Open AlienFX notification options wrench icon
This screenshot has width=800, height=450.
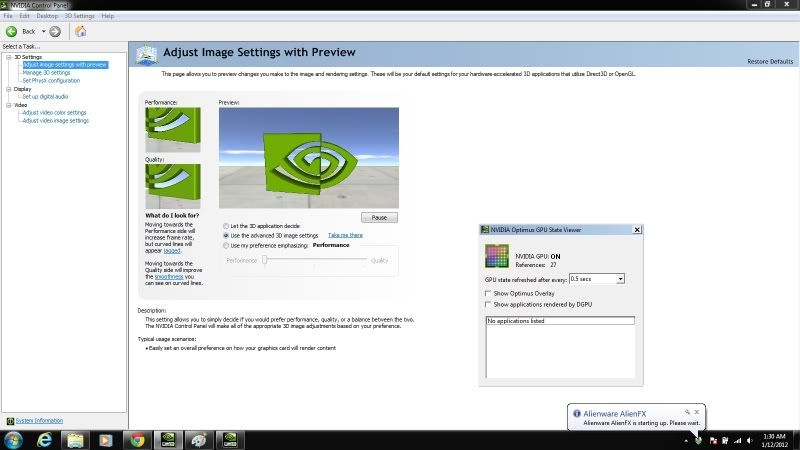click(687, 412)
